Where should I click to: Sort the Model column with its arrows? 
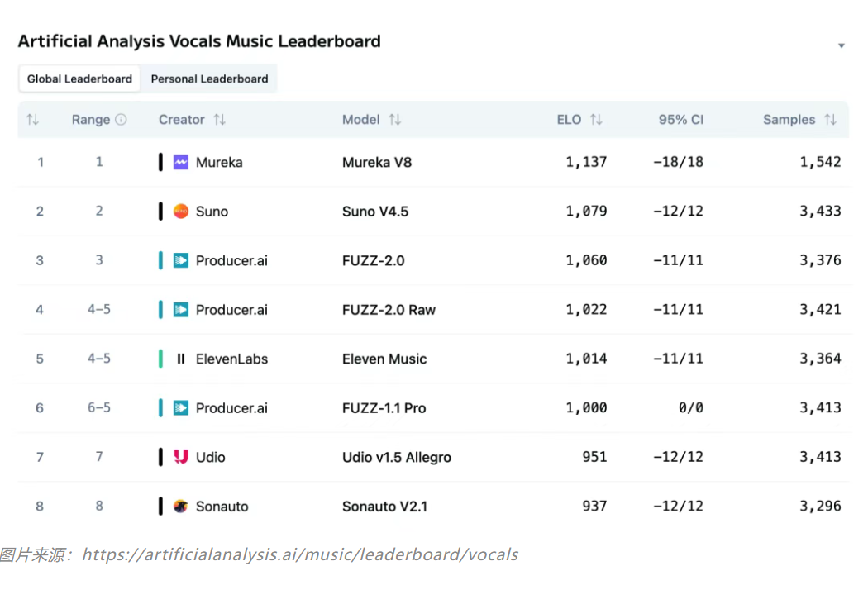(x=394, y=120)
